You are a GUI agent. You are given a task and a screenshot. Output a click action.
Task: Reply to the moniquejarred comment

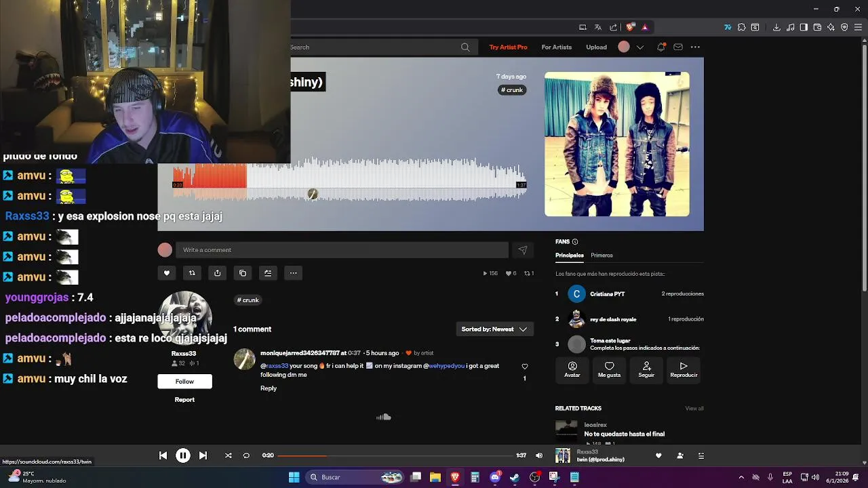click(269, 388)
